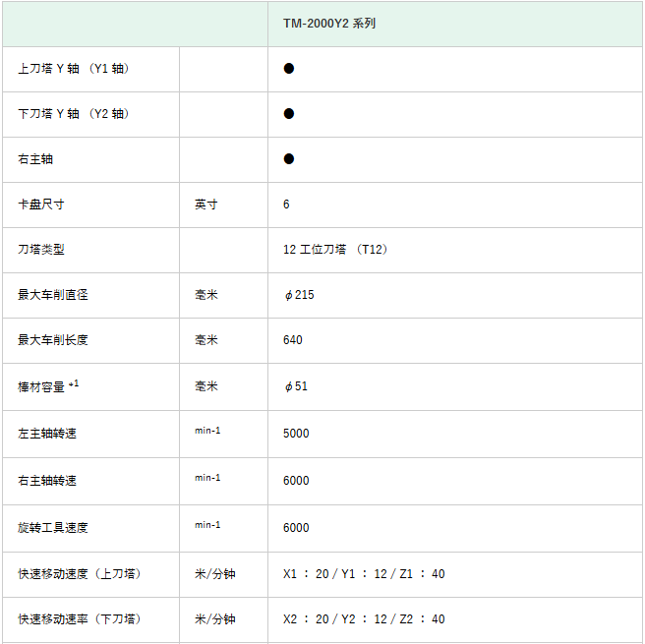
Task: Click the bullet dot in 下刀塔 Y 轴 row
Action: [x=289, y=114]
